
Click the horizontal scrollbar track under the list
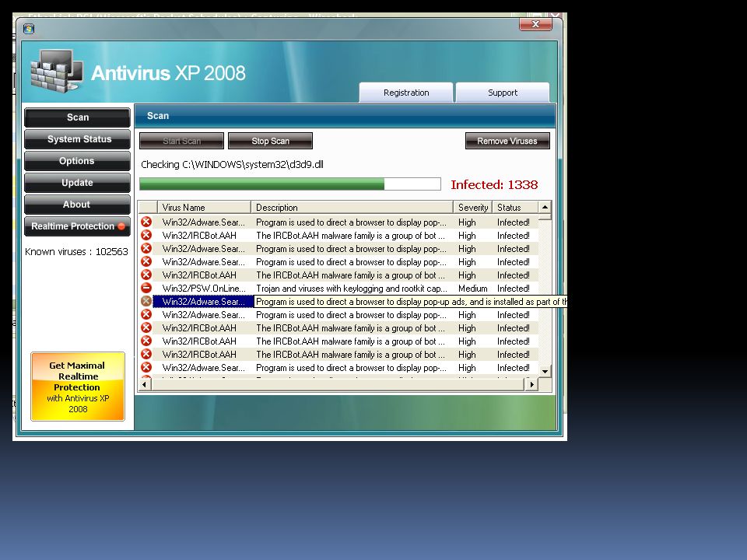(338, 384)
